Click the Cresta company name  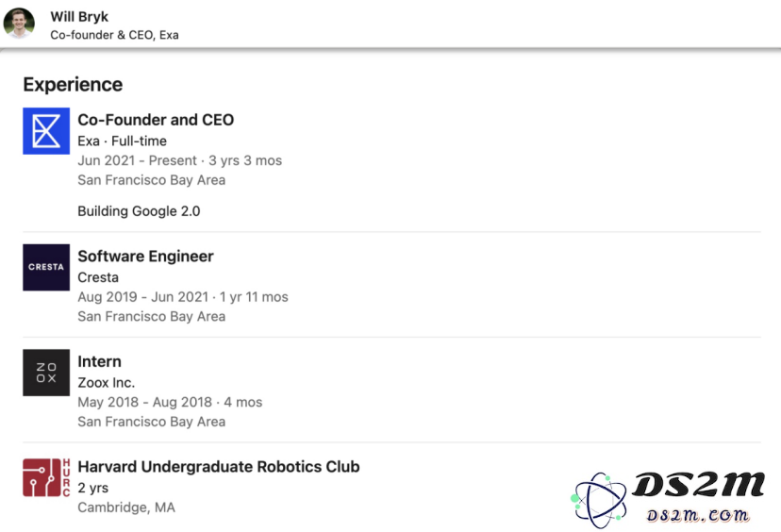tap(98, 277)
